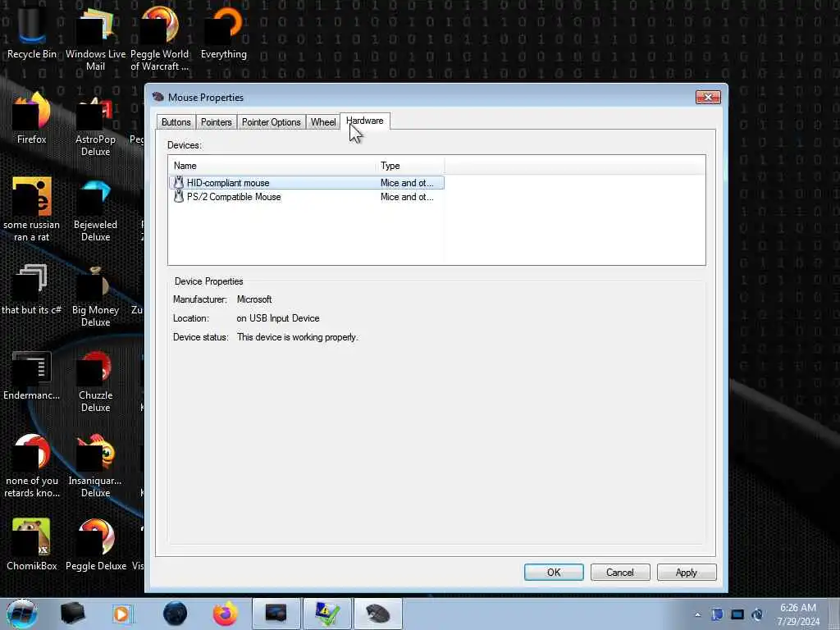Open the Everything desktop icon
Viewport: 840px width, 630px height.
pos(224,33)
